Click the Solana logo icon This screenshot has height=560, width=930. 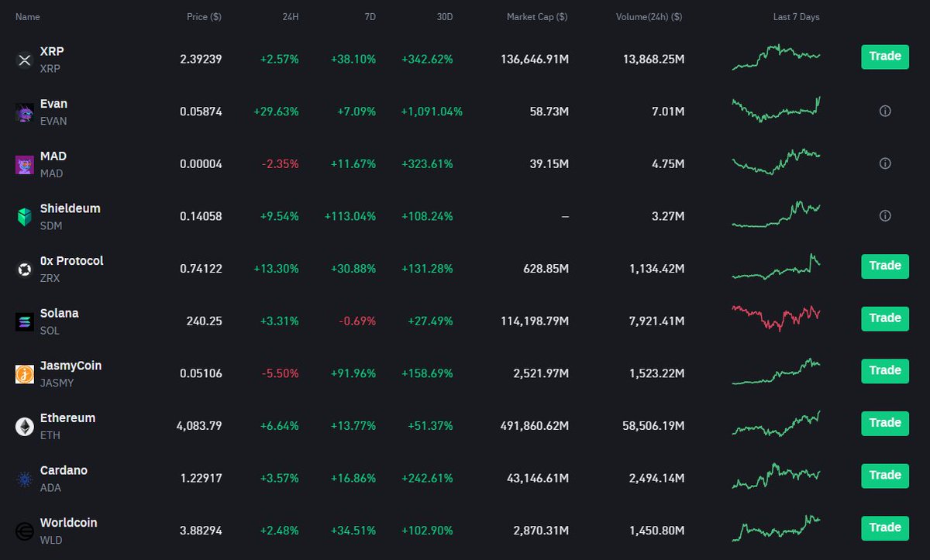[24, 321]
